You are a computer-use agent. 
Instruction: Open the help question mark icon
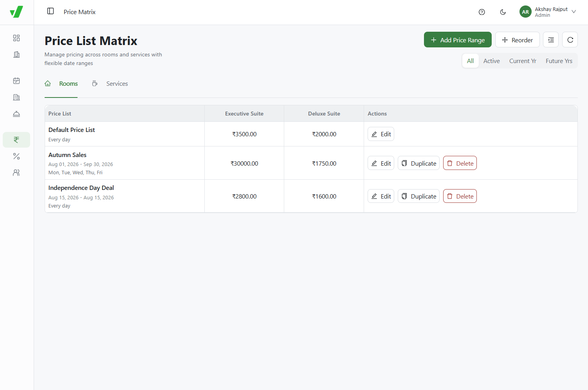pos(482,12)
